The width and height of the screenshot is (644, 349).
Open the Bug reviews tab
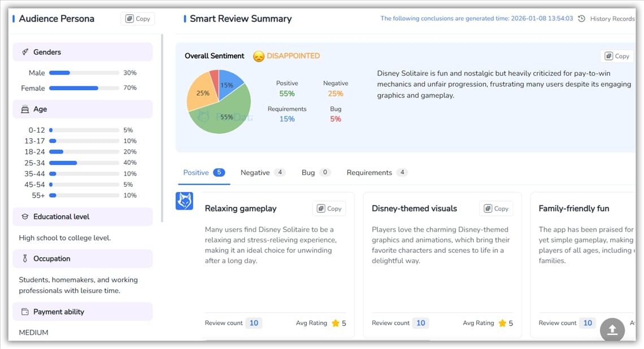coord(315,173)
